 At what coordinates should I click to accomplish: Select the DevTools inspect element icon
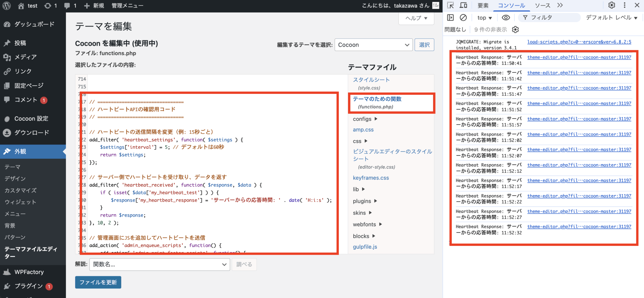click(450, 5)
